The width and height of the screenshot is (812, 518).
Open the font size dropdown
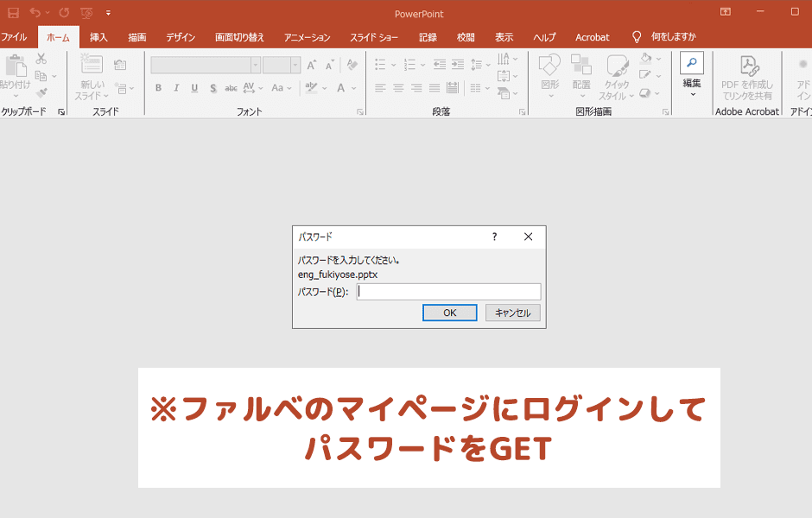(295, 66)
